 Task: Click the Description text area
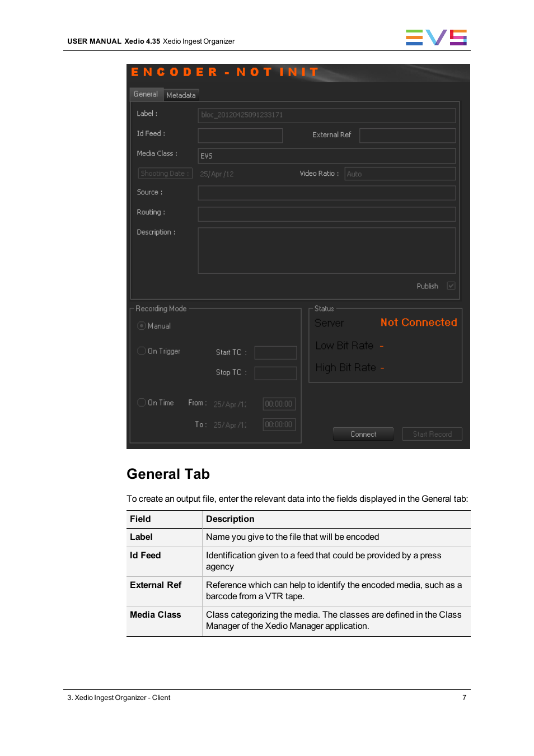coord(326,250)
